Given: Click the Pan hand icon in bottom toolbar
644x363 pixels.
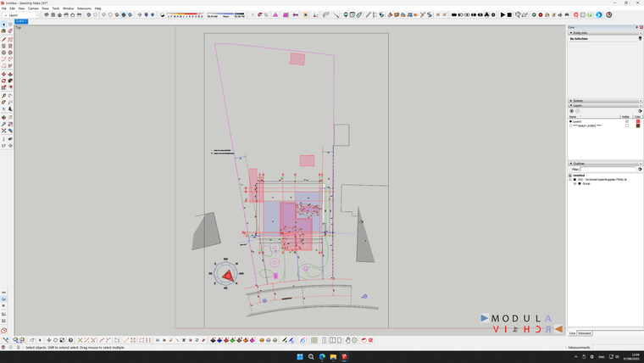Looking at the screenshot, I should point(348,340).
